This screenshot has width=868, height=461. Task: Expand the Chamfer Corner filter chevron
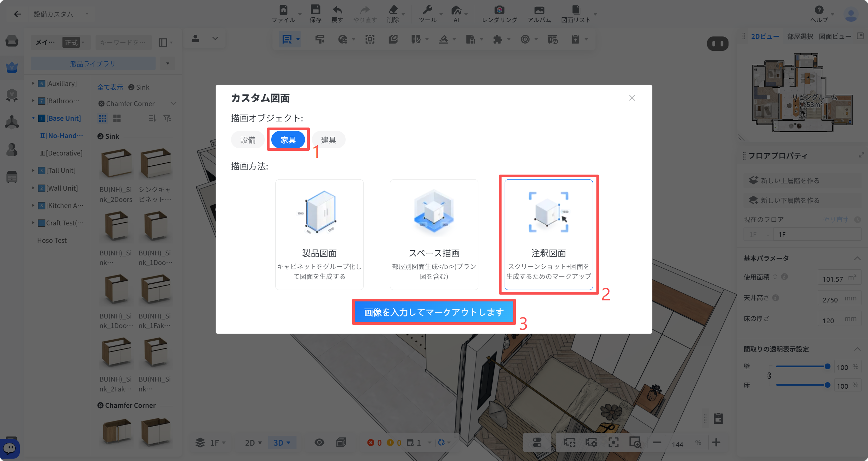coord(173,103)
